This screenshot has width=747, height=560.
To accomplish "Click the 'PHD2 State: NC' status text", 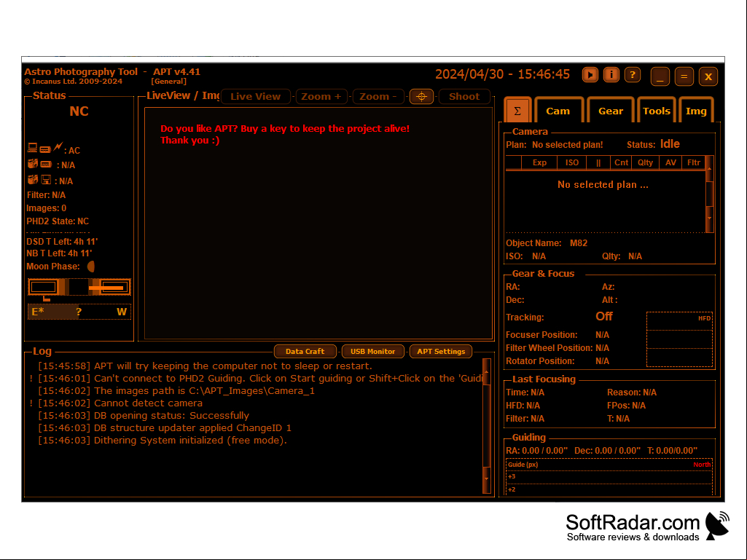I will pos(58,221).
